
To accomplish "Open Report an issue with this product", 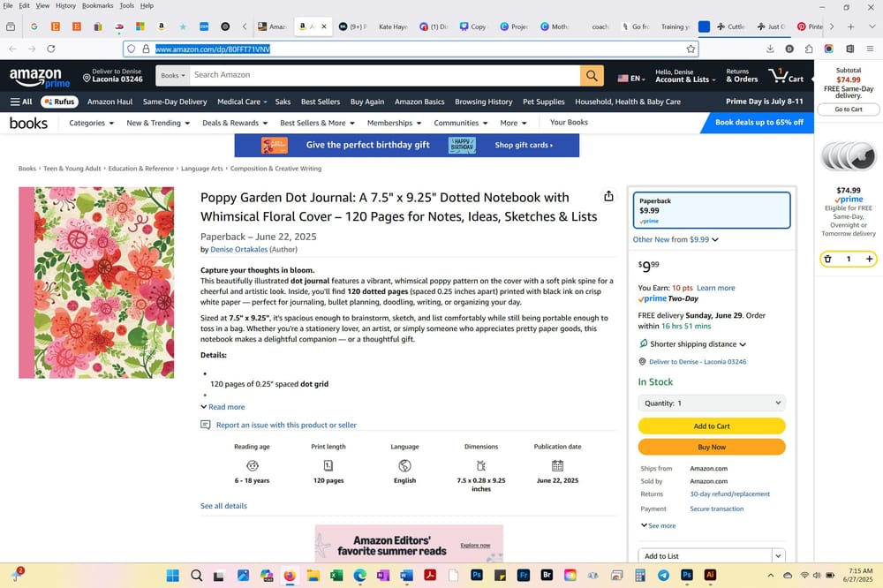I will tap(286, 426).
